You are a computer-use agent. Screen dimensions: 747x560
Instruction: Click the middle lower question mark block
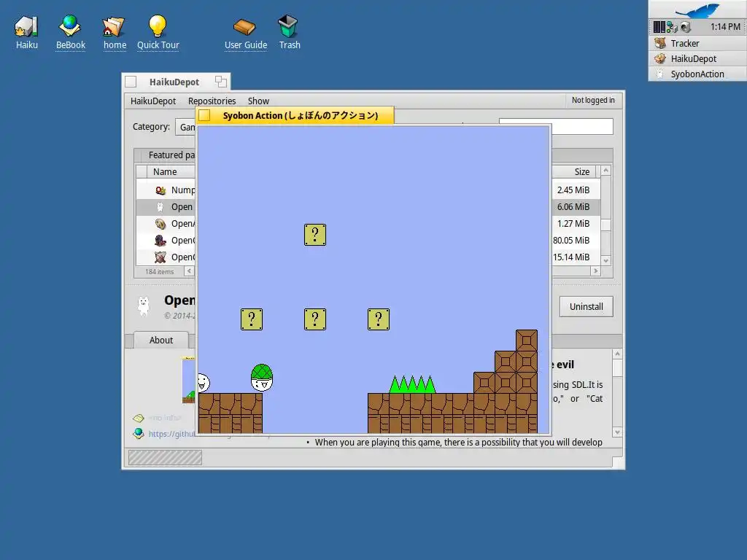(x=315, y=319)
